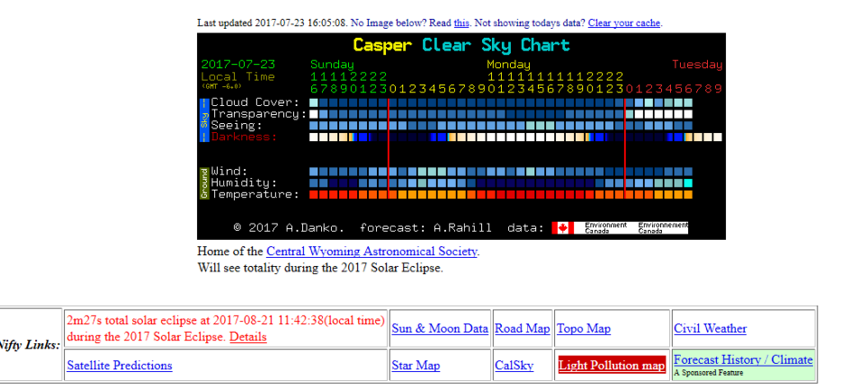Image resolution: width=868 pixels, height=390 pixels.
Task: Click the Environment Canada flag logo
Action: (562, 228)
